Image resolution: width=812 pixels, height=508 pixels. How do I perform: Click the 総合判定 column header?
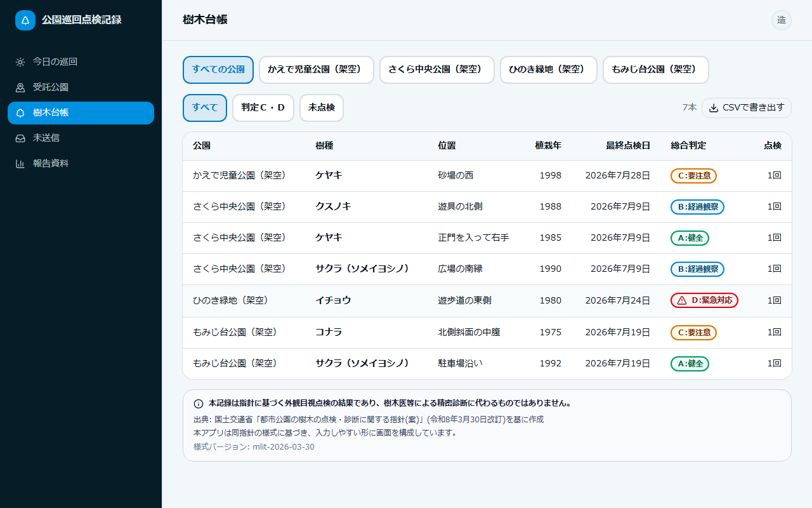pos(688,146)
